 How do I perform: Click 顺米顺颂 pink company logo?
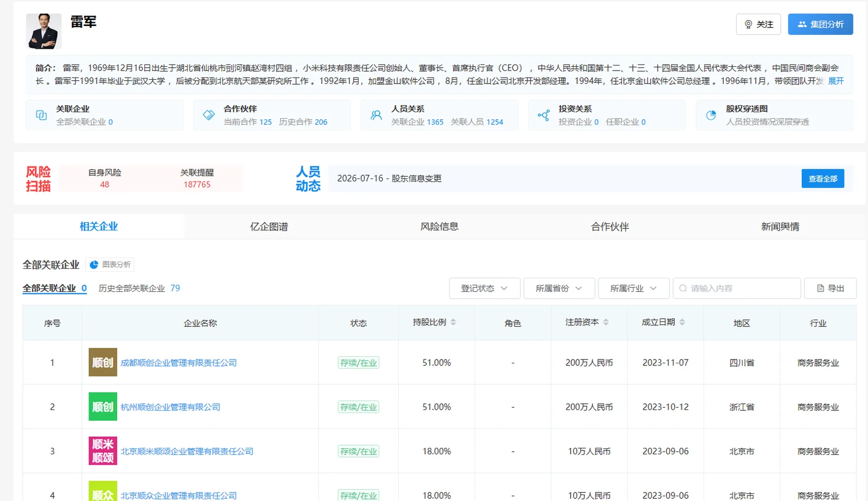[x=103, y=451]
